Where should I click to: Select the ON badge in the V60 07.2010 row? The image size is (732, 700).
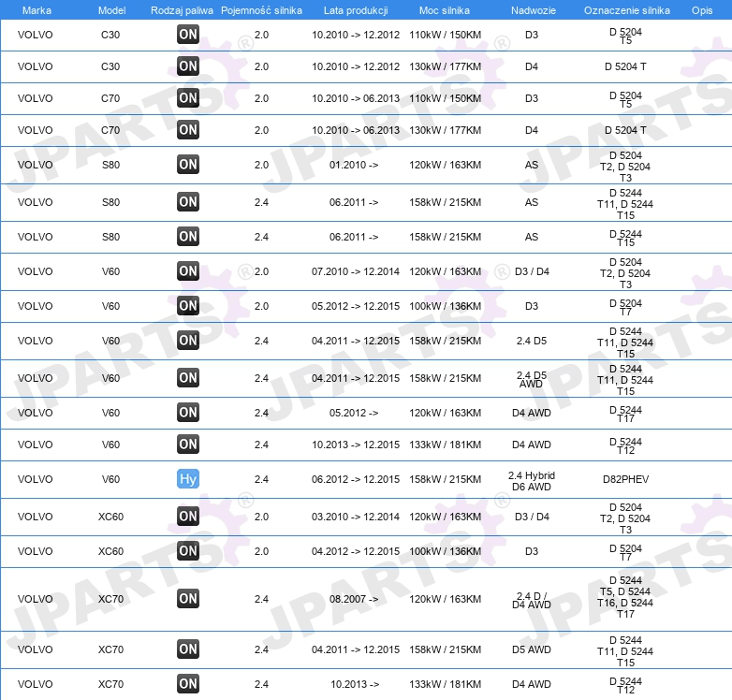point(188,270)
